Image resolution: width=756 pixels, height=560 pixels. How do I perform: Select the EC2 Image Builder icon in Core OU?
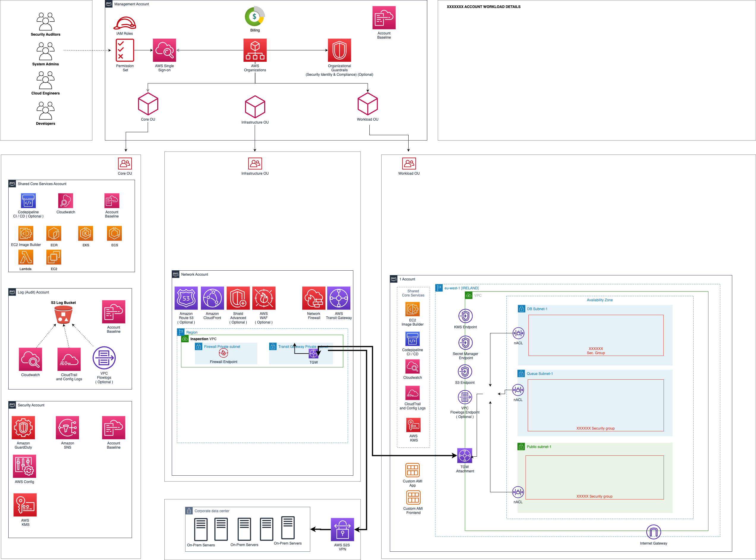(26, 233)
